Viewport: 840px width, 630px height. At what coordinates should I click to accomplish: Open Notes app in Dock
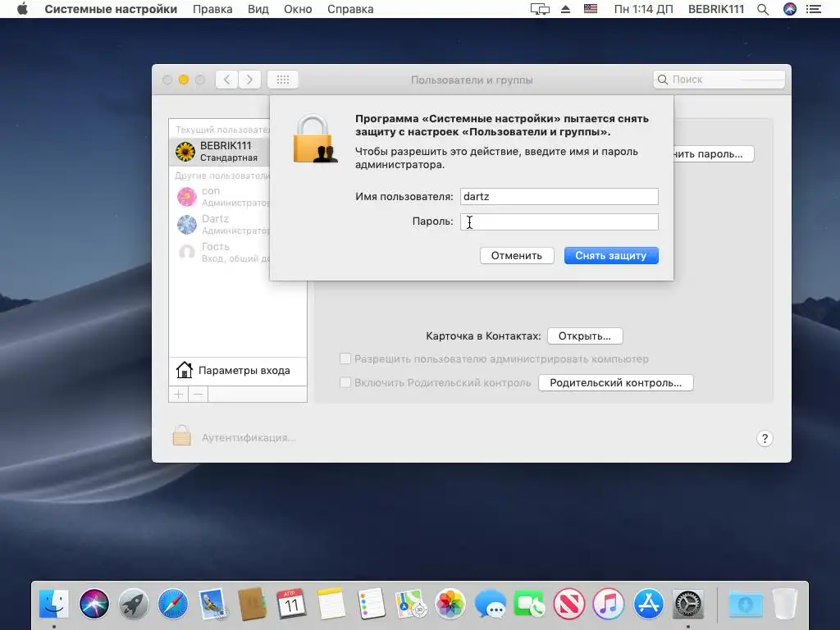point(331,604)
